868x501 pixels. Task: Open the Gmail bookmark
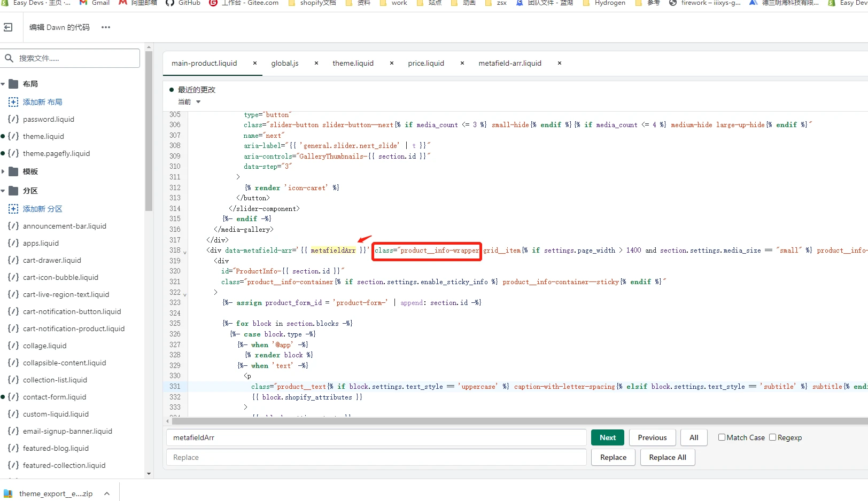[95, 3]
